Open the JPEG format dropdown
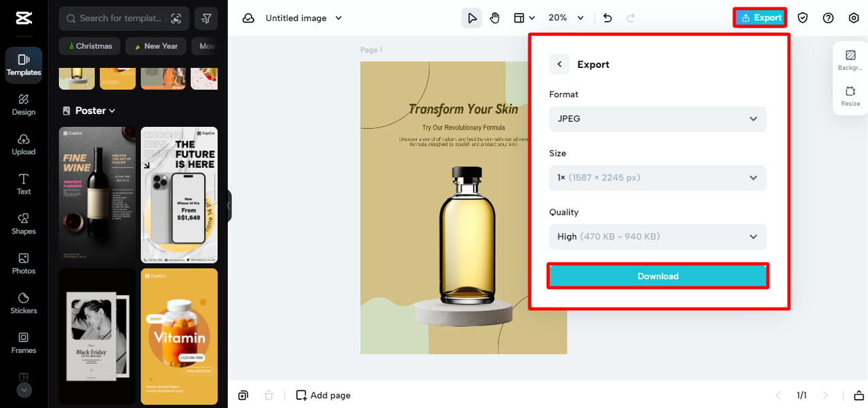Screen dimensions: 868x408 (658, 119)
